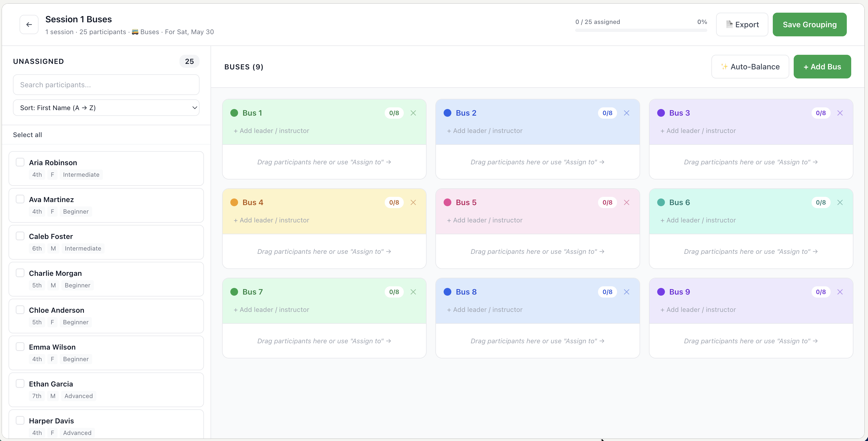Click the Bus 6 teal color dot

click(661, 202)
